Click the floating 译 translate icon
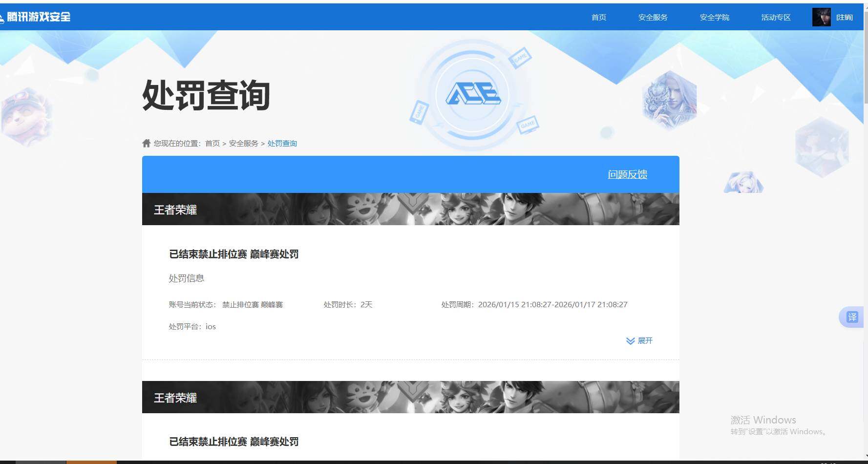Screen dimensions: 868x464 click(x=853, y=317)
